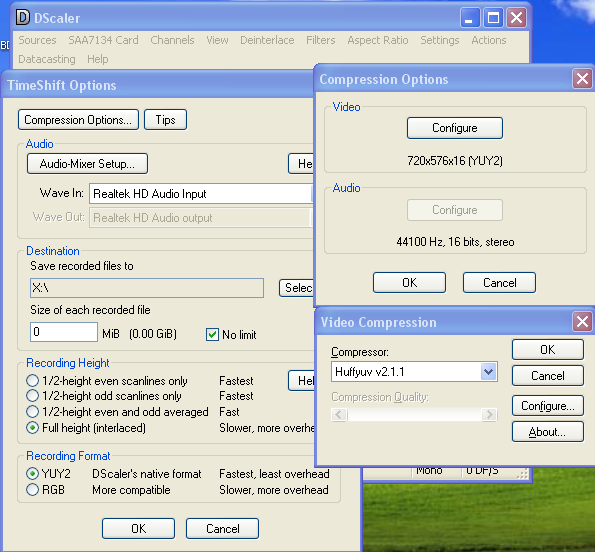Expand the Compressor dropdown arrow
The image size is (595, 552).
pyautogui.click(x=488, y=371)
